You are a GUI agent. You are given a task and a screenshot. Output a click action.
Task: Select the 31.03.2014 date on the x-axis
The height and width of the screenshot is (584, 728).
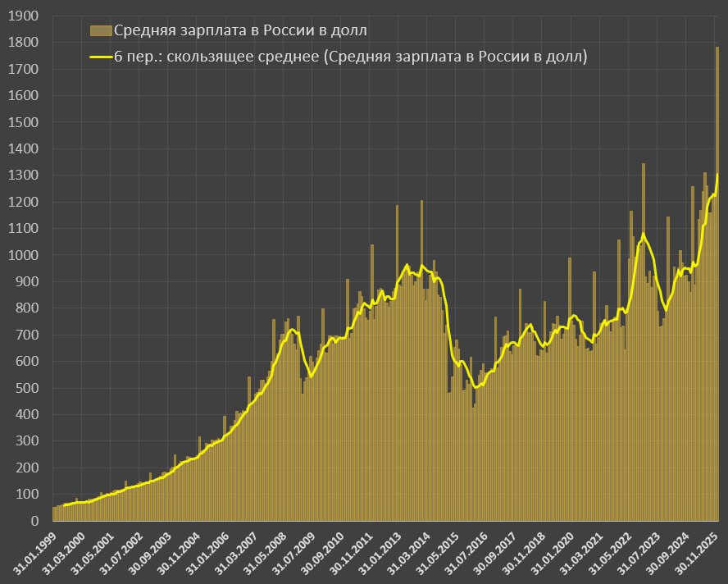tap(412, 553)
